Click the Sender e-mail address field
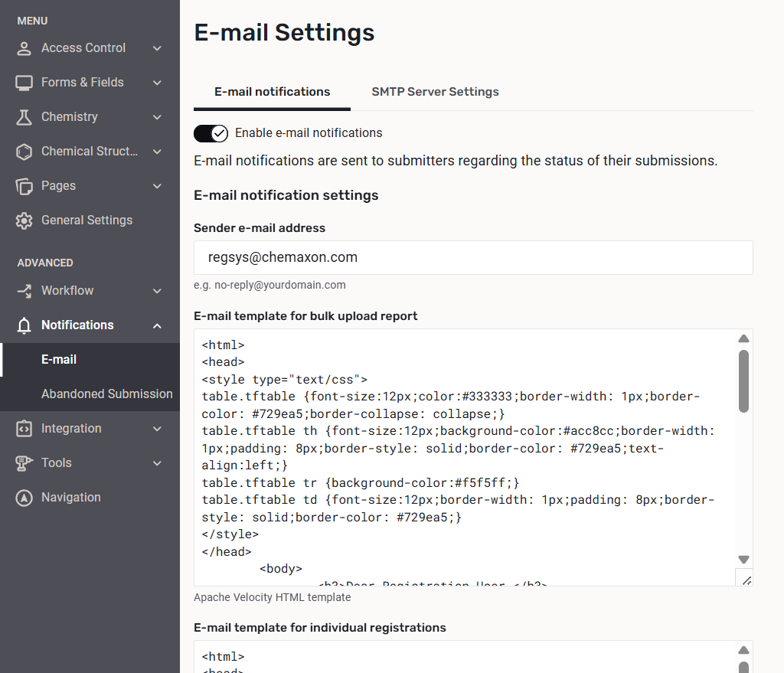 coord(473,258)
